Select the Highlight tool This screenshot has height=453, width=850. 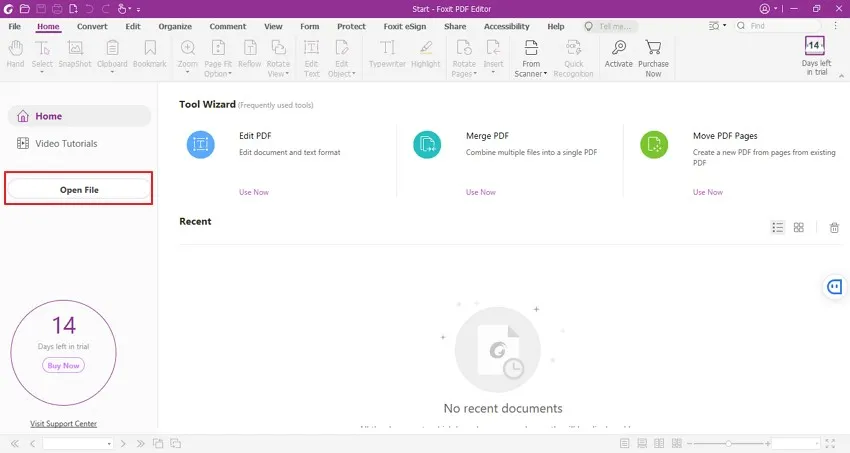[426, 54]
